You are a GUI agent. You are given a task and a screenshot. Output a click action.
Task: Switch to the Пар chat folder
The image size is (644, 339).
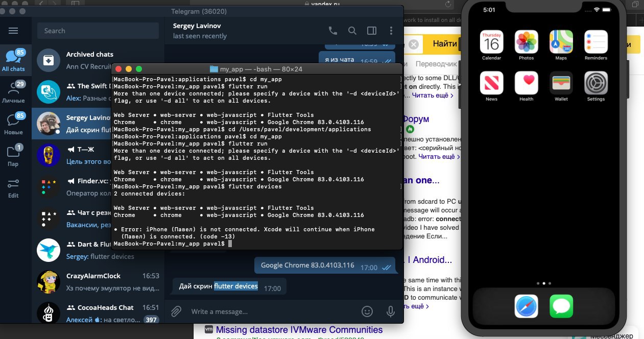[x=14, y=156]
